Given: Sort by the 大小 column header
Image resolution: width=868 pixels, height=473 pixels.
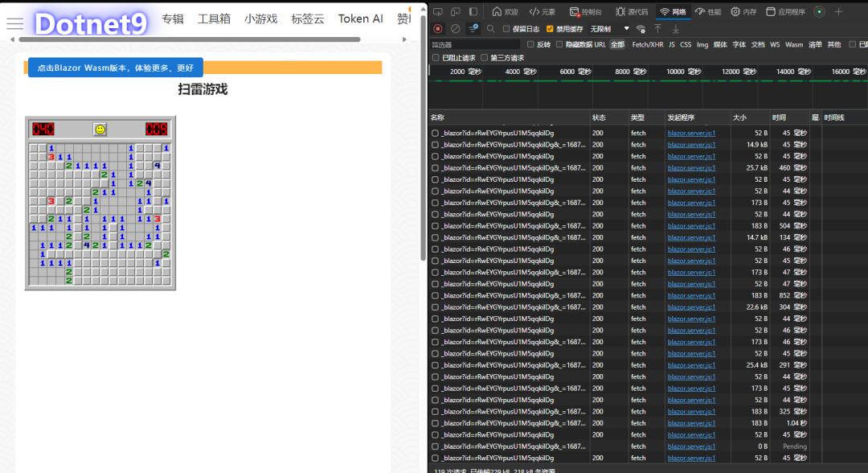Looking at the screenshot, I should click(750, 117).
